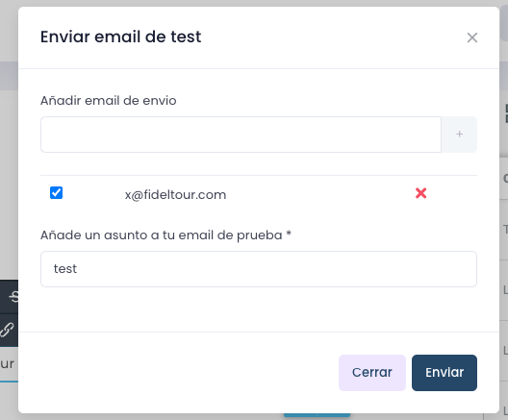Uncheck the x@fideltour.com recipient checkbox
Viewport: 508px width, 420px height.
click(x=56, y=193)
